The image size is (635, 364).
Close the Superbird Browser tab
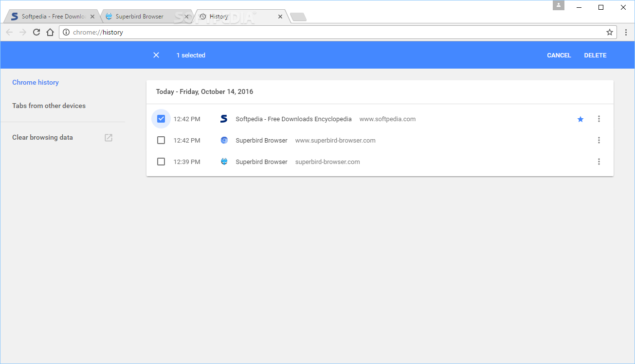click(186, 17)
